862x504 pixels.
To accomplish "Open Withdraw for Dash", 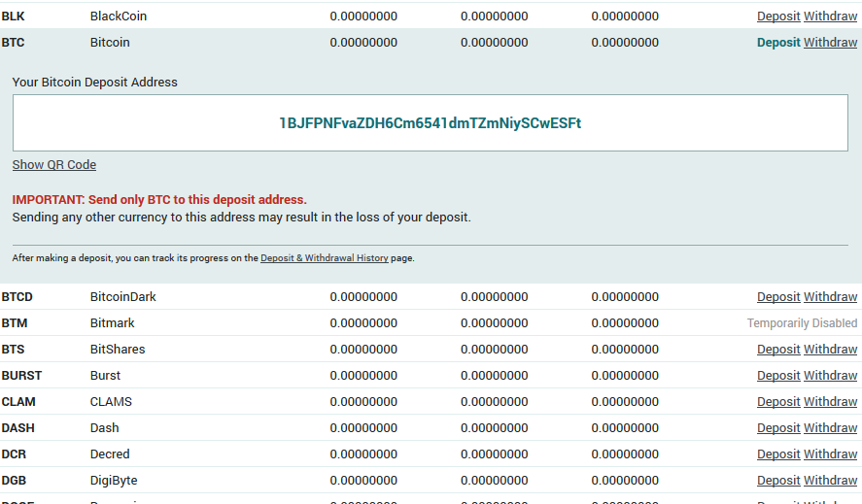I will (830, 428).
